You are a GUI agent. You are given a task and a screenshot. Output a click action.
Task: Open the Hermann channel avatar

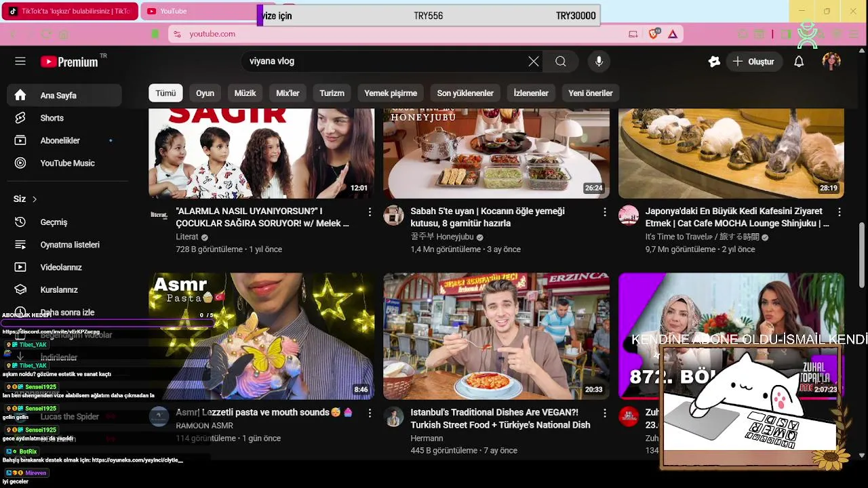(x=393, y=417)
